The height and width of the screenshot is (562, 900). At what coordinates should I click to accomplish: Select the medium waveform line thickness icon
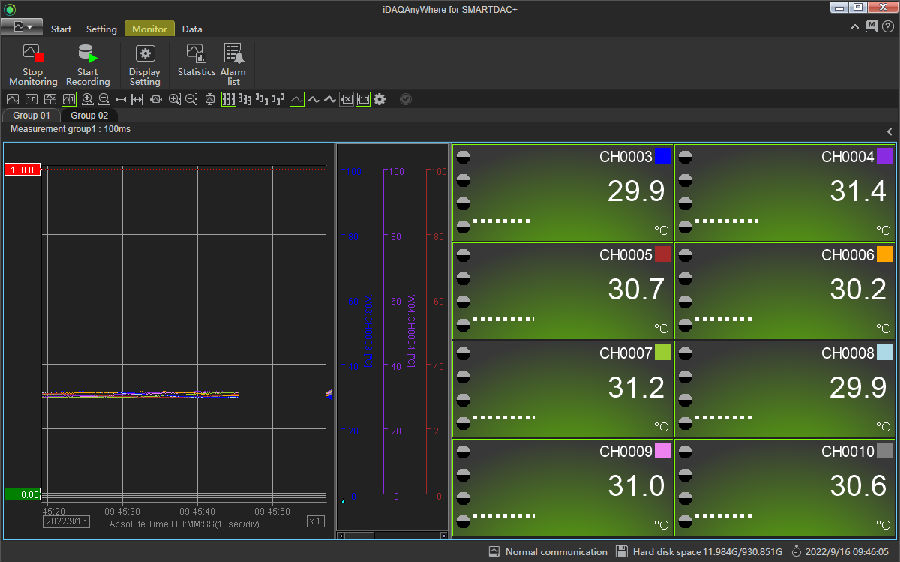coord(313,99)
